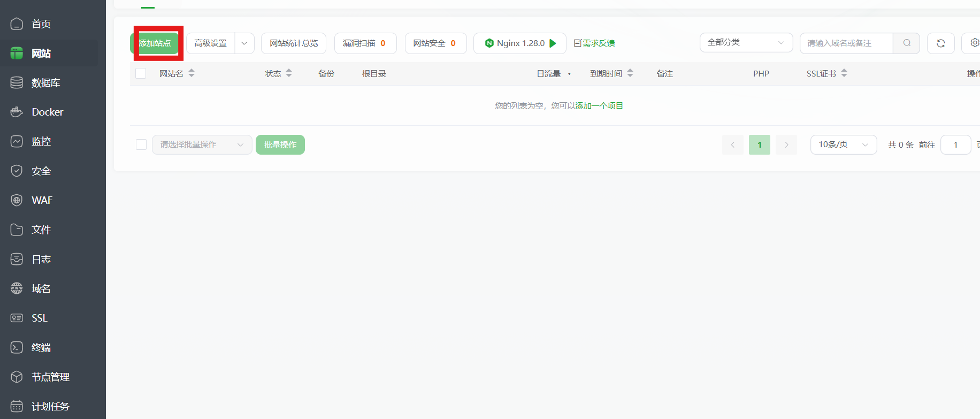This screenshot has width=980, height=419.
Task: Click the 添加站点 button
Action: (155, 43)
